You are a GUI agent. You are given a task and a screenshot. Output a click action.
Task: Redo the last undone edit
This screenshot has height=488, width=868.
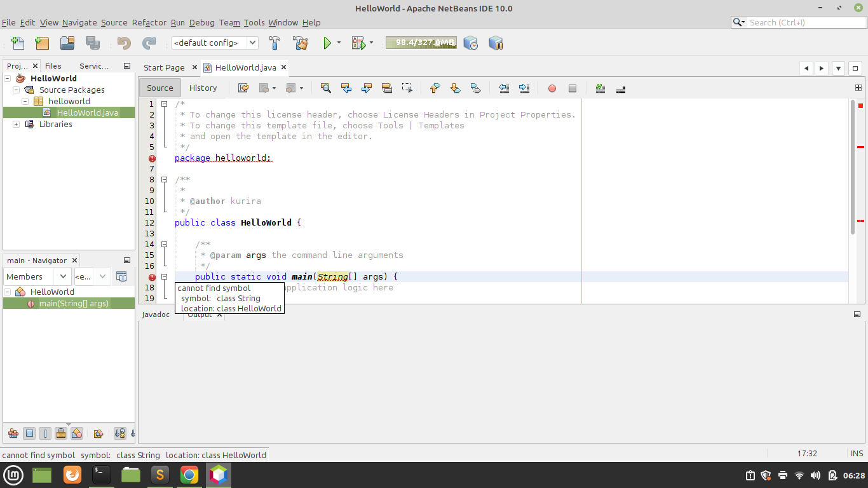149,43
